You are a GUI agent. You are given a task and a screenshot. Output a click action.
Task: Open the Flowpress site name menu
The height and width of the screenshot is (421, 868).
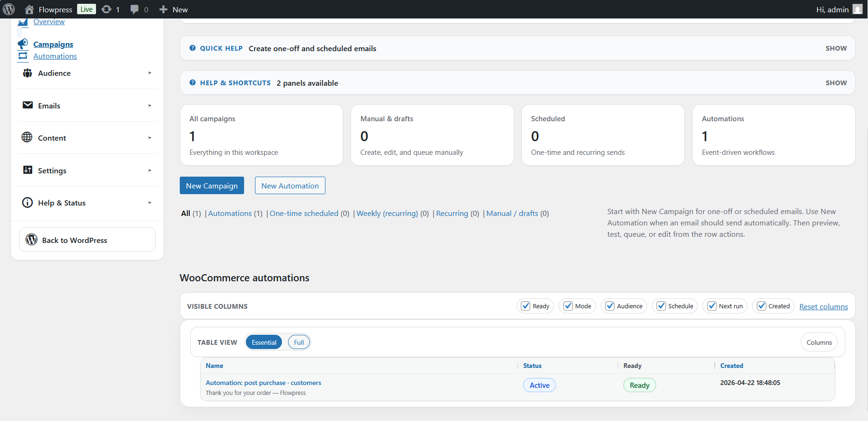coord(55,9)
